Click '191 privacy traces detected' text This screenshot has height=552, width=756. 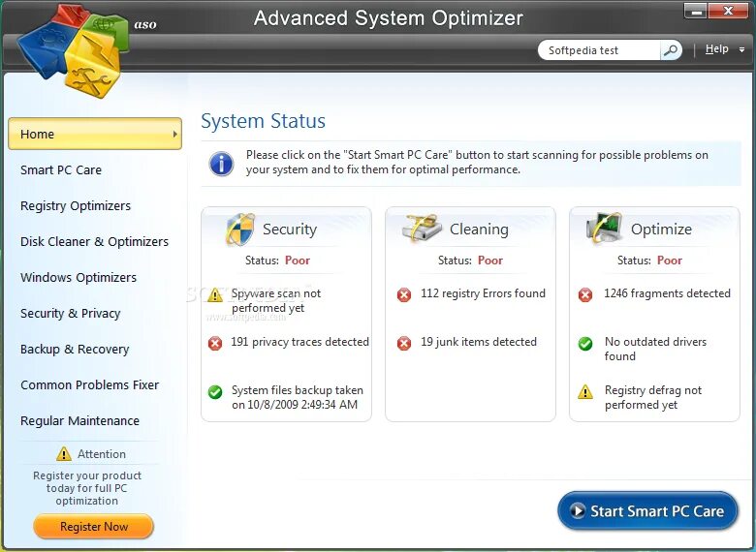(x=299, y=342)
